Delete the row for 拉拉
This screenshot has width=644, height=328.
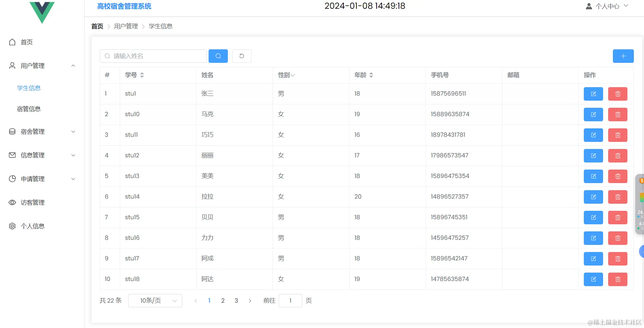tap(618, 197)
